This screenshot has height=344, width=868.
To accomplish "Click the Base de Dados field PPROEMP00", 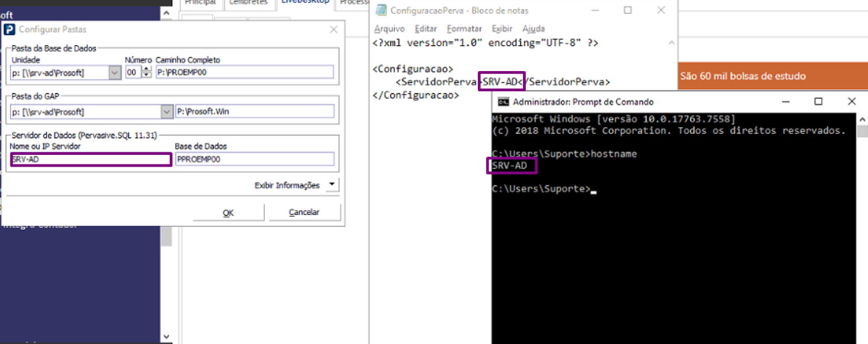I will [x=254, y=159].
